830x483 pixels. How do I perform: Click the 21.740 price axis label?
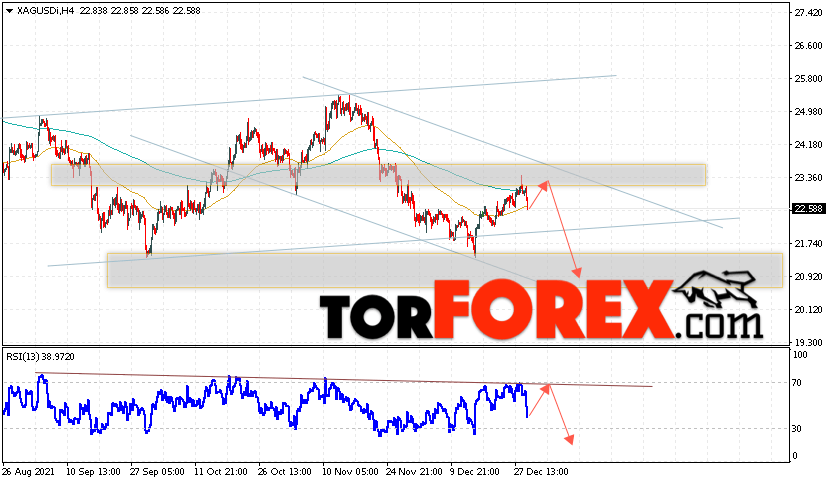(x=808, y=244)
